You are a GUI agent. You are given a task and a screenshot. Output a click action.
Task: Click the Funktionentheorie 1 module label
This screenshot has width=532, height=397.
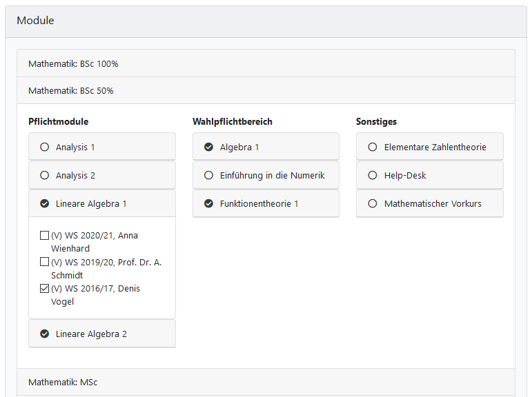tap(259, 203)
